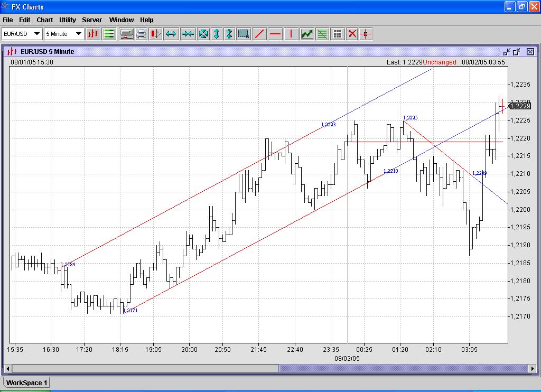Toggle the crosshair cursor tool
Screen dimensions: 541x392
pos(366,34)
